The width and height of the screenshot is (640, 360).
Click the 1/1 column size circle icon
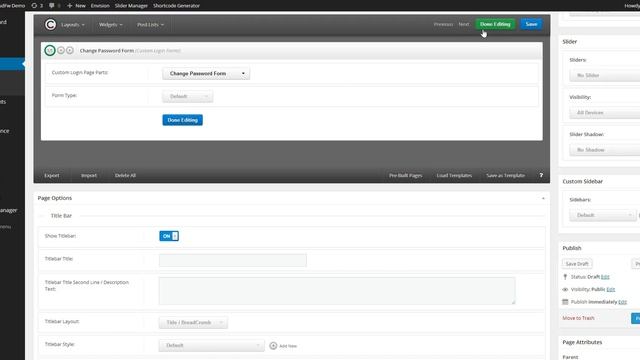point(50,51)
